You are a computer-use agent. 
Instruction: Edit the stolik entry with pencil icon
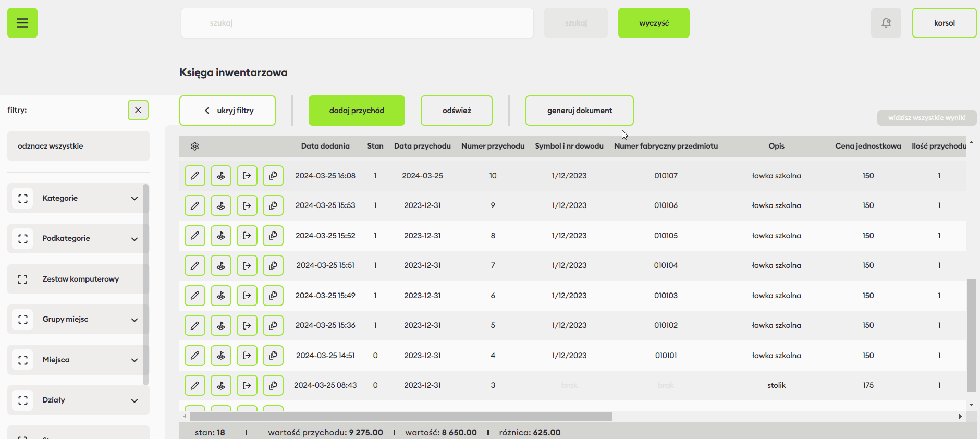[x=195, y=385]
